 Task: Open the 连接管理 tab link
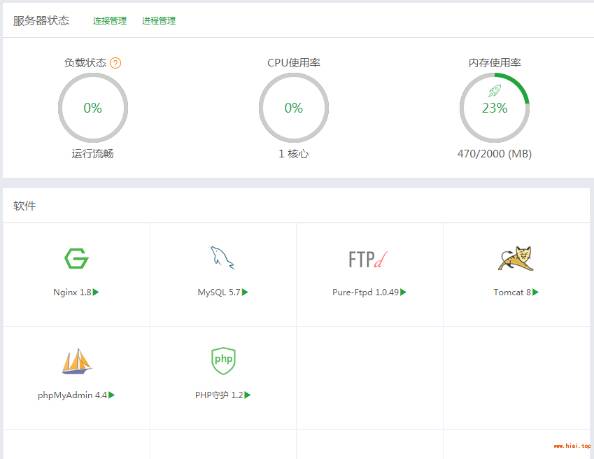110,21
